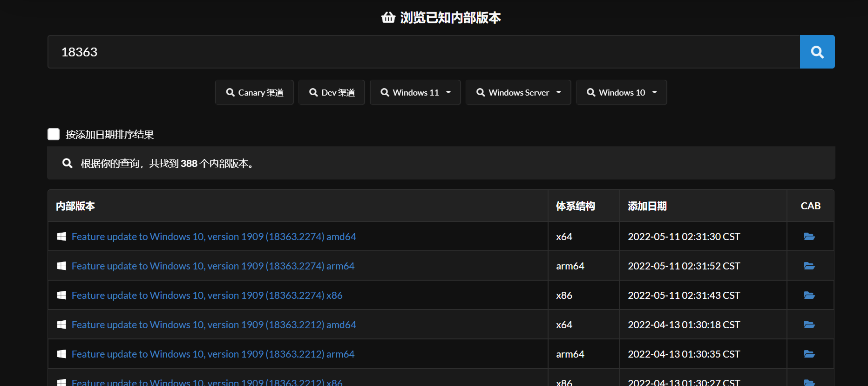The image size is (868, 386).
Task: Click Windows logo beside 18363.2274 amd64
Action: 61,237
